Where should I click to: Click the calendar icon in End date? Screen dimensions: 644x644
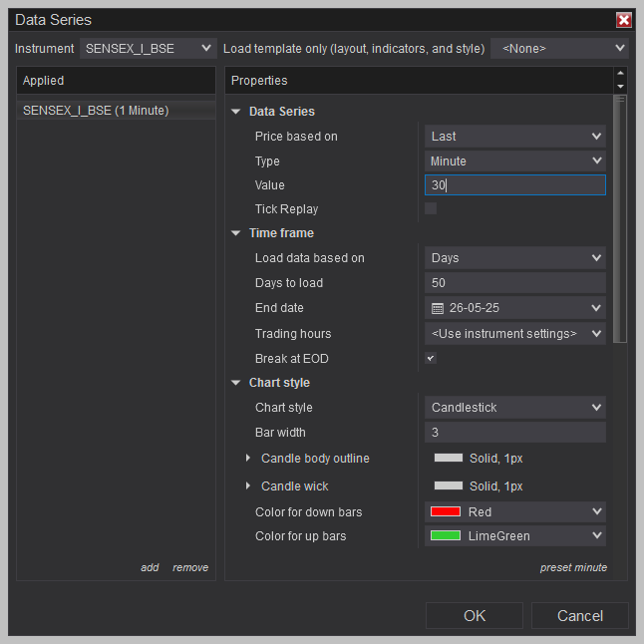[438, 308]
